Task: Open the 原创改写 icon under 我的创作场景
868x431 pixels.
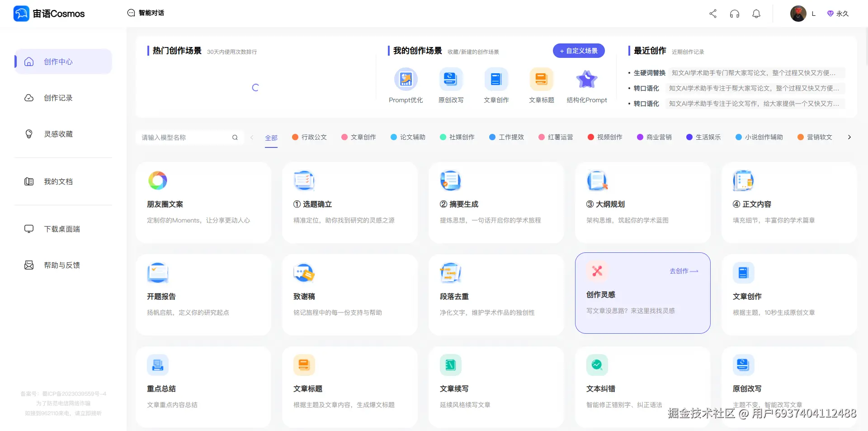Action: tap(451, 79)
